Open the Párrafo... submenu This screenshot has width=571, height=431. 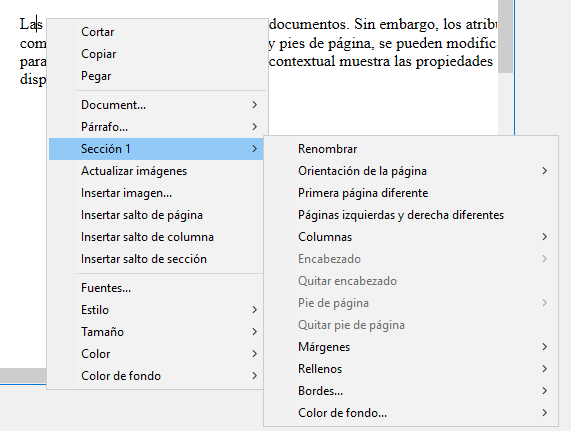pos(156,127)
